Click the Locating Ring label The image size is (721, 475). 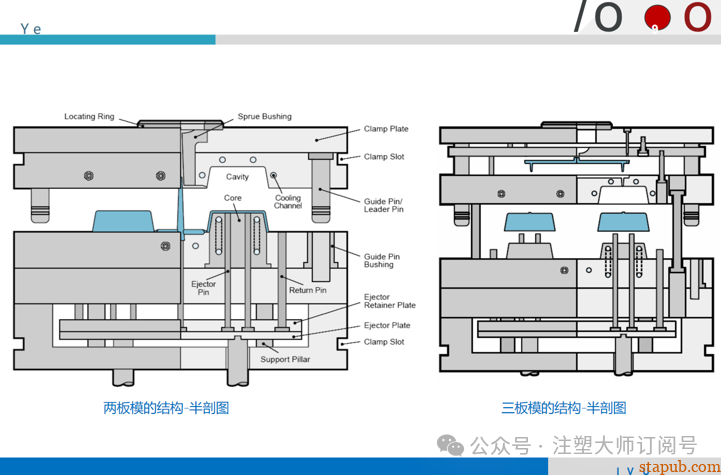89,117
